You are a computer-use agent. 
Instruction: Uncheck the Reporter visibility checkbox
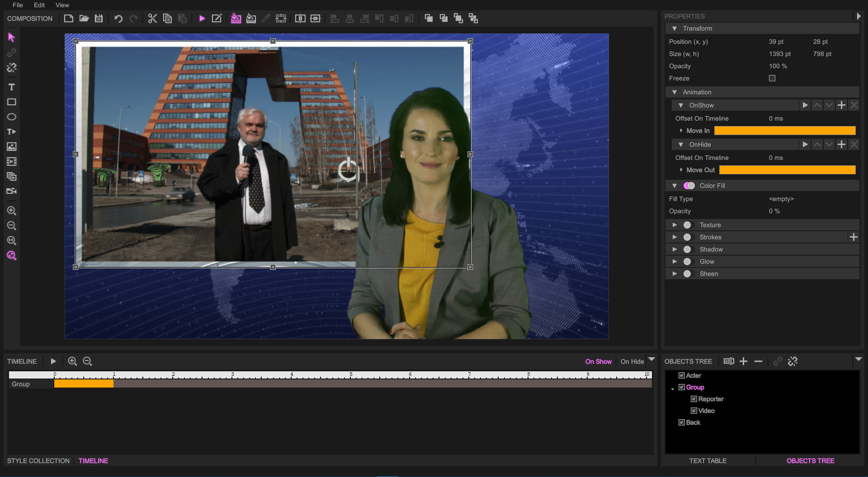(693, 399)
